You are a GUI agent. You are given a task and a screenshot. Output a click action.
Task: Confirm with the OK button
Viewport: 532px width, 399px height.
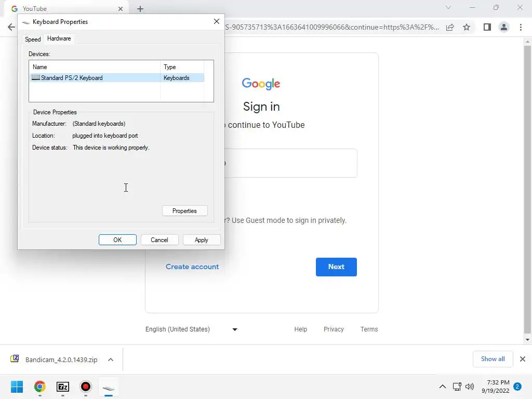click(117, 240)
